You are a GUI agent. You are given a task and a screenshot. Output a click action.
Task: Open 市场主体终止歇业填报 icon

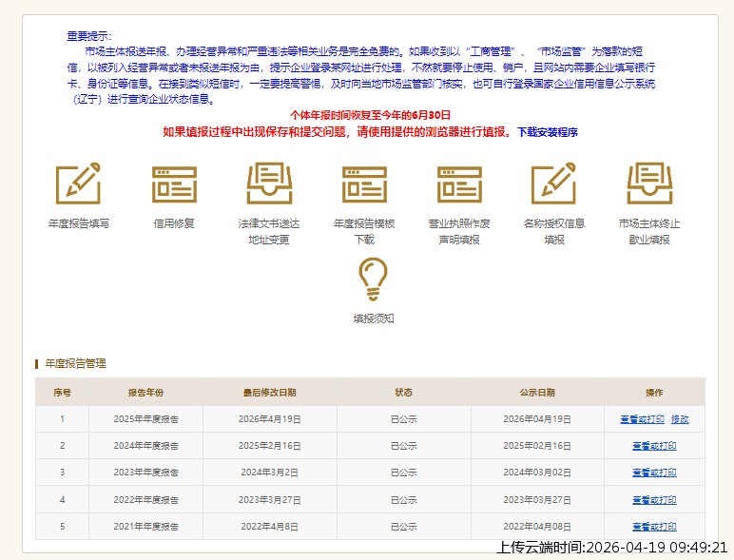(x=649, y=184)
